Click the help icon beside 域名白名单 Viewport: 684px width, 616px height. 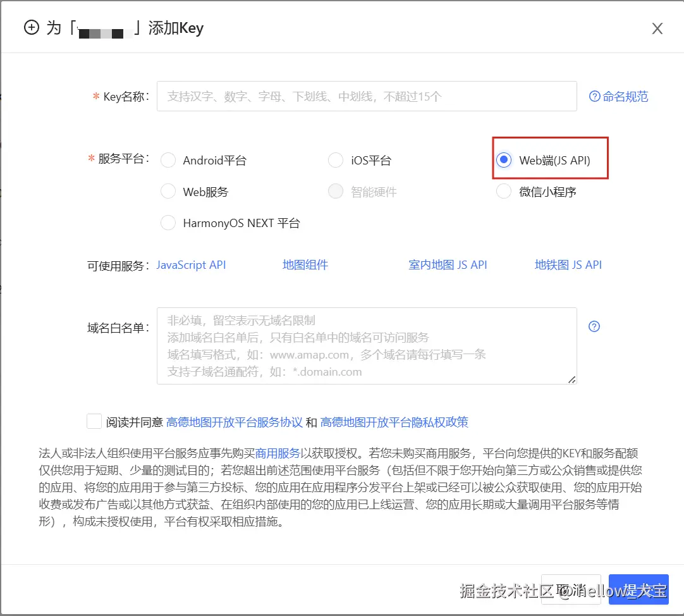pyautogui.click(x=594, y=326)
